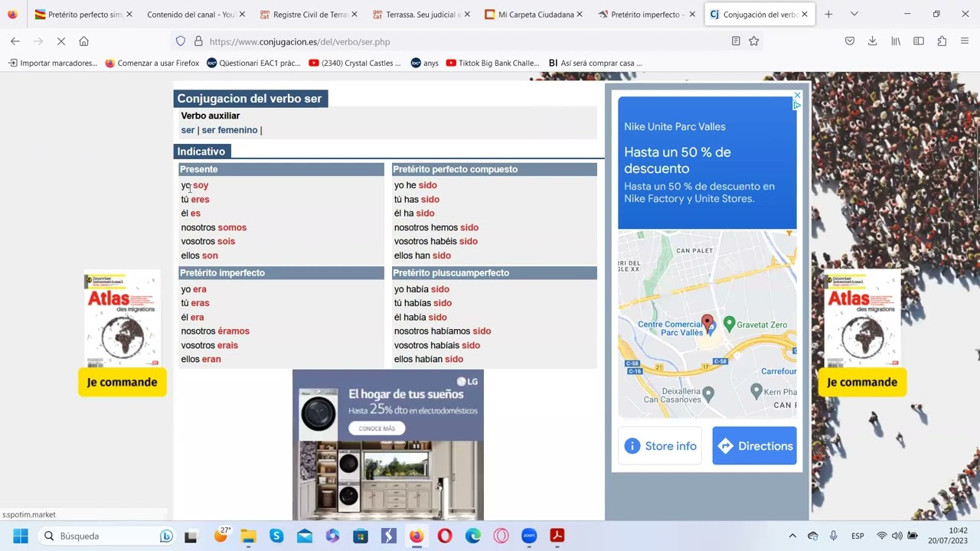Open the Zoom app from the taskbar
Viewport: 980px width, 551px height.
point(529,536)
